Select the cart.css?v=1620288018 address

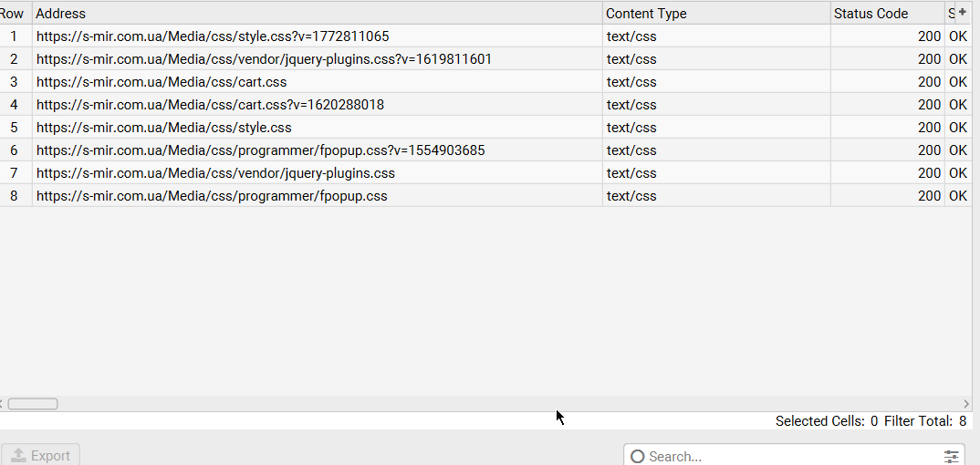pyautogui.click(x=210, y=105)
